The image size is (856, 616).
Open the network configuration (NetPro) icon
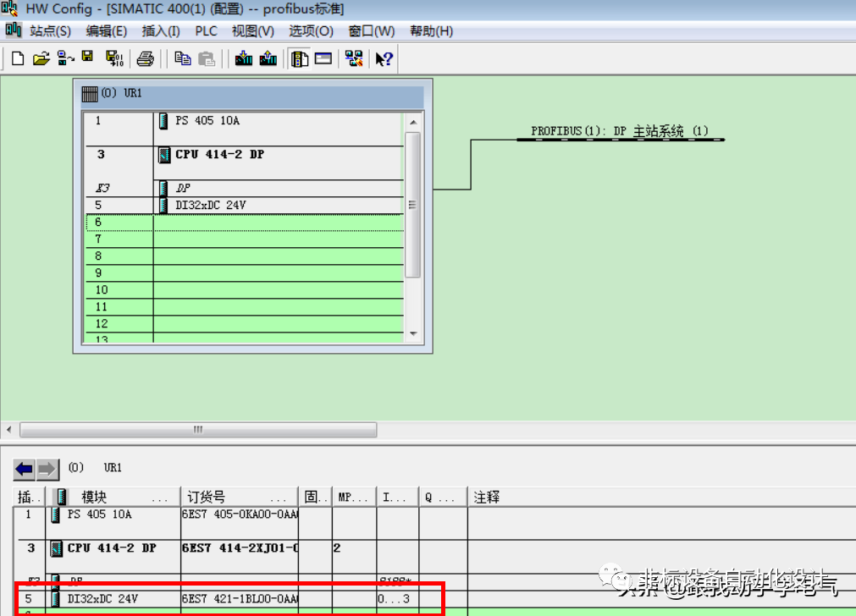coord(354,58)
